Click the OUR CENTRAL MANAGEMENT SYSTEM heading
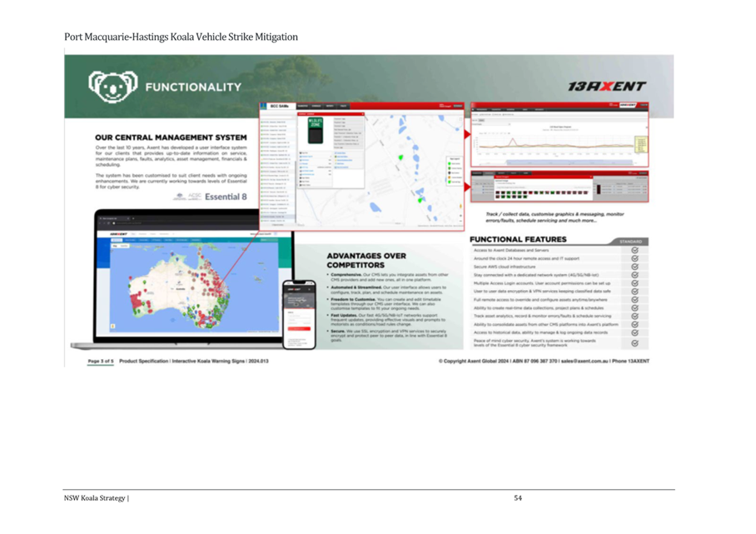Screen dimensions: 756x534 [x=171, y=137]
